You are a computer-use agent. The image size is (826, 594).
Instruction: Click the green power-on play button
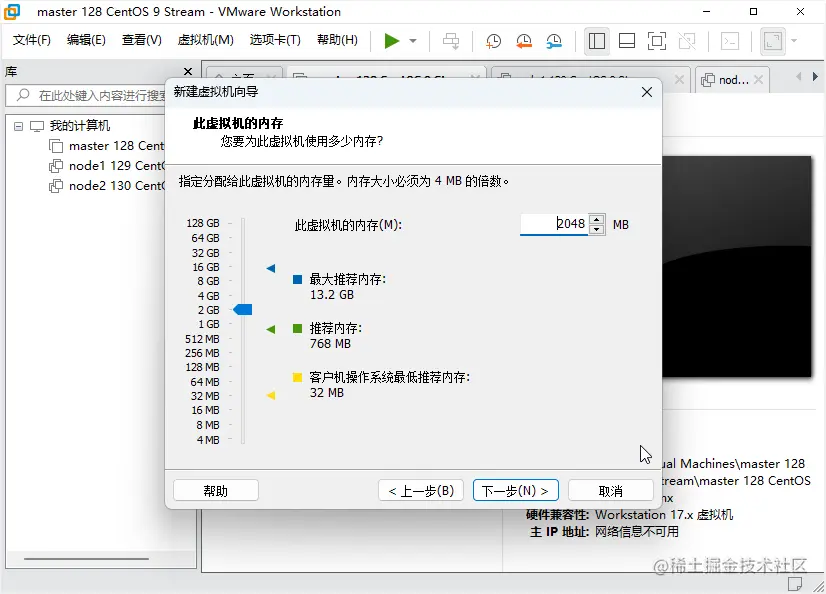(x=391, y=41)
